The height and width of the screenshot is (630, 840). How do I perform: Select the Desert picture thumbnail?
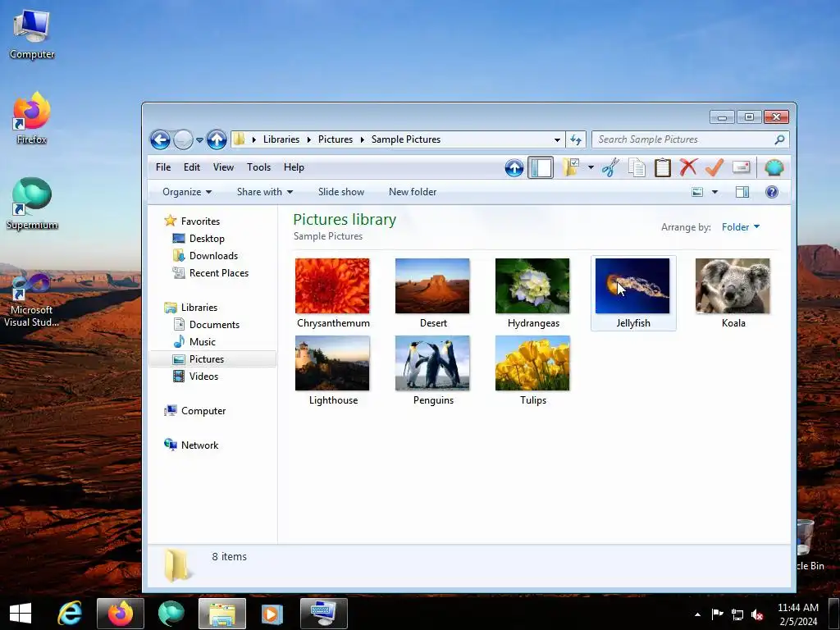coord(432,286)
